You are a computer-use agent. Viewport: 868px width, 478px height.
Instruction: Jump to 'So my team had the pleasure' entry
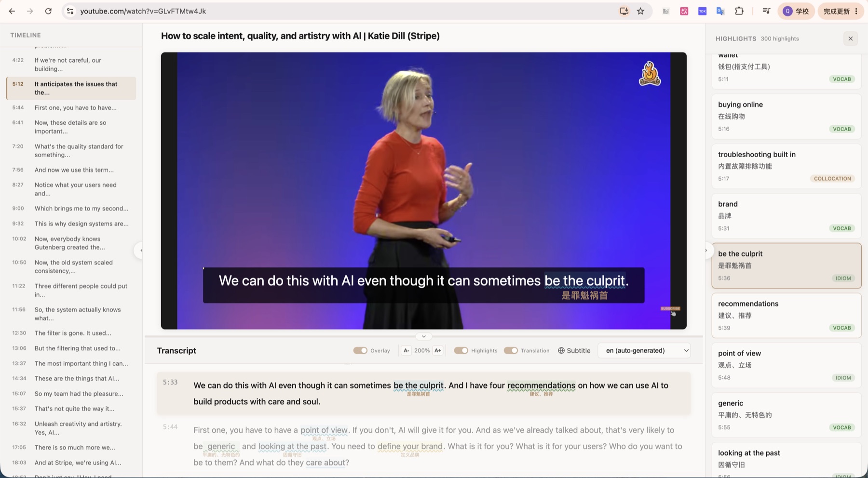click(71, 394)
